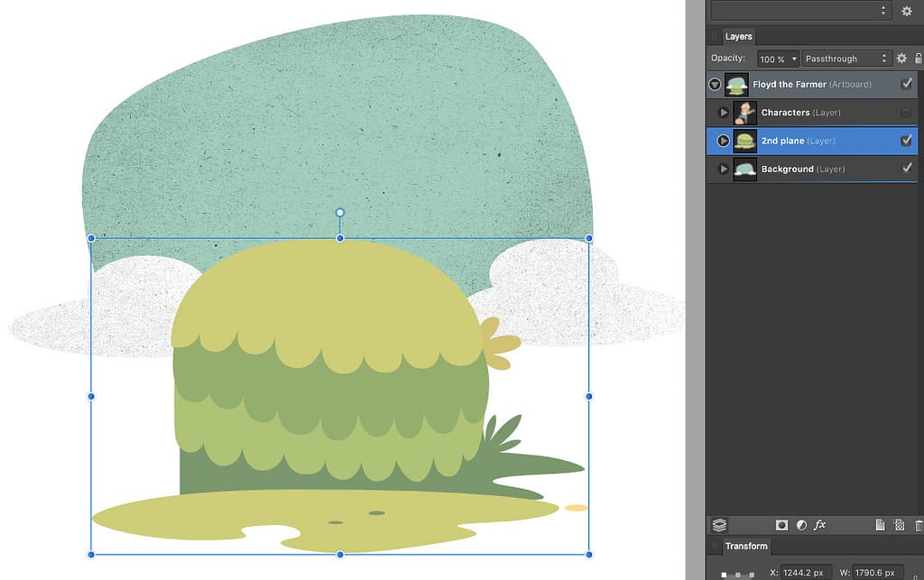
Task: Click the Mask Layer icon
Action: 781,525
